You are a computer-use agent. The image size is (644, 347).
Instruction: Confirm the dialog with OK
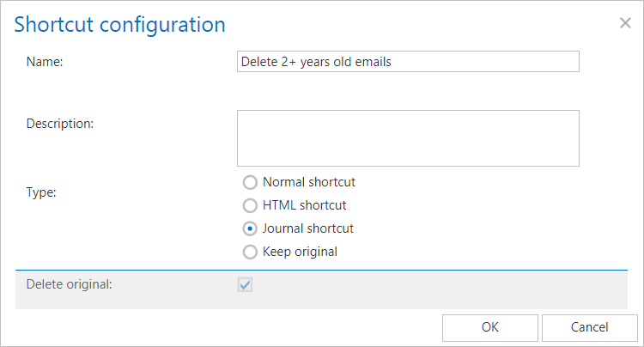click(490, 327)
